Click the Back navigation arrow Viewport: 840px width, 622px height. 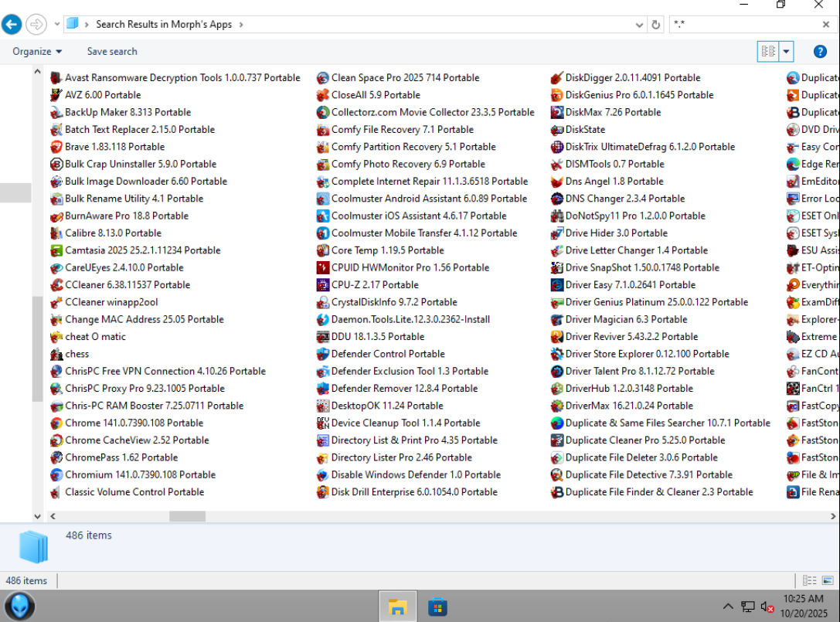(12, 24)
